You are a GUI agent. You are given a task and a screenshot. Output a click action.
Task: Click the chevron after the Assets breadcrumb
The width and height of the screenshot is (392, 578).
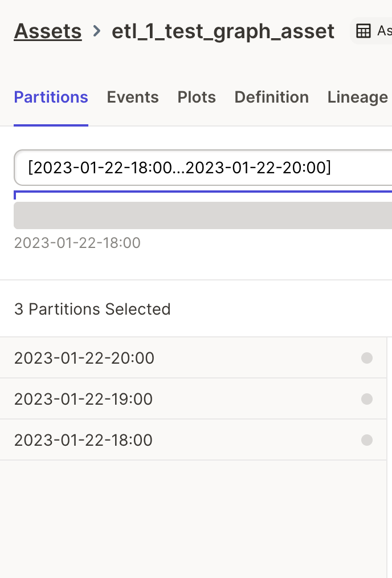pos(96,31)
